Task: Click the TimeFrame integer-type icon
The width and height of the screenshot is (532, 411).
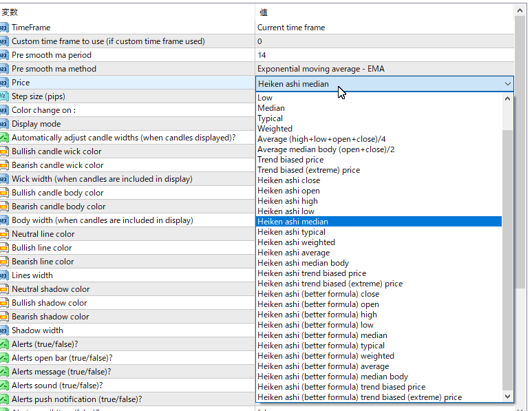Action: (x=4, y=28)
